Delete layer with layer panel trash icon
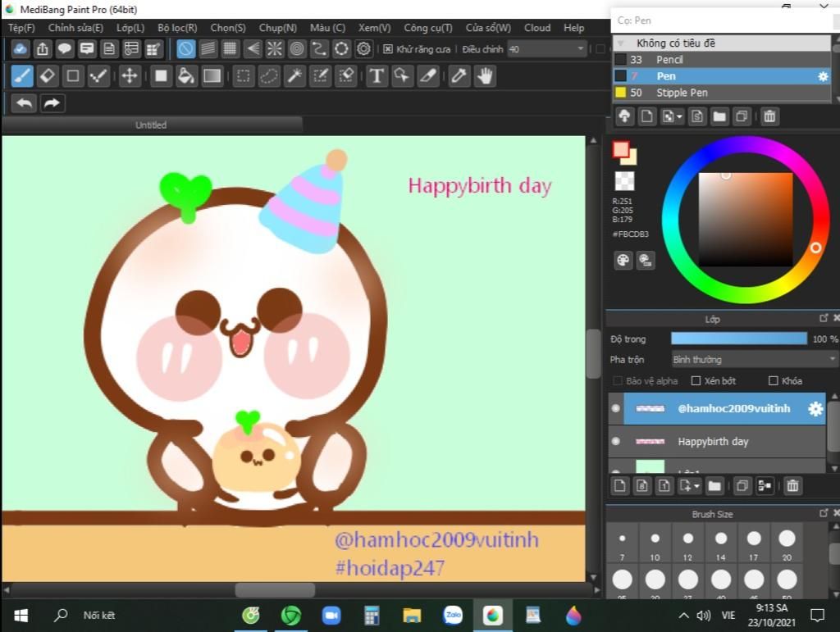This screenshot has width=840, height=632. click(793, 486)
